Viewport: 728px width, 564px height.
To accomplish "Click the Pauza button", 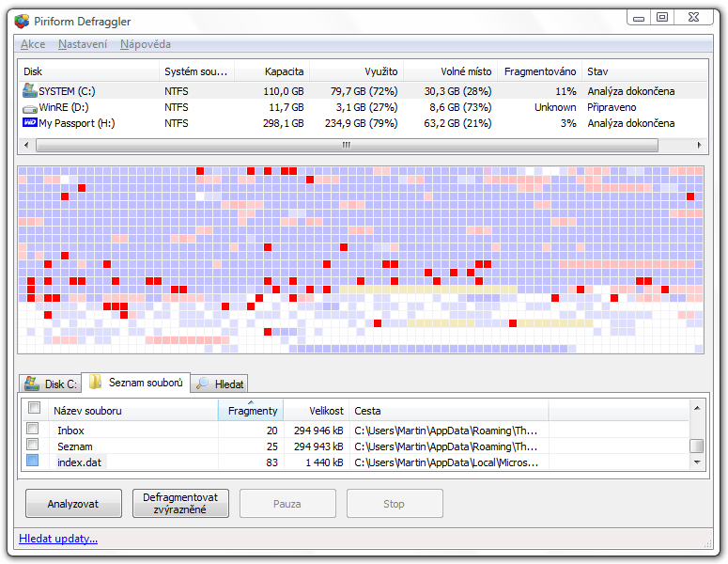I will [287, 504].
